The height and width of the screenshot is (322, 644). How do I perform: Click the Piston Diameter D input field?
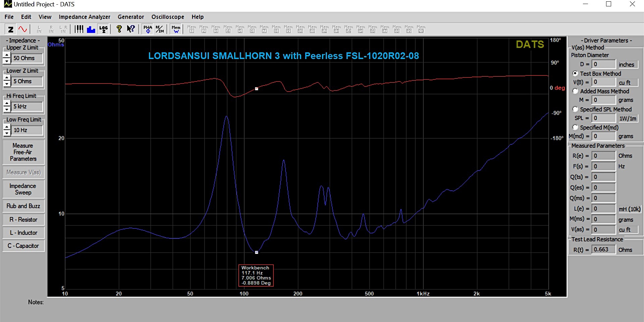pyautogui.click(x=604, y=64)
